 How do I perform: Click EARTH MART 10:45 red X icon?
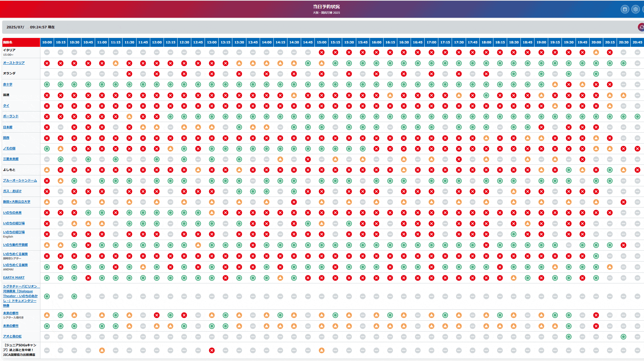88,278
